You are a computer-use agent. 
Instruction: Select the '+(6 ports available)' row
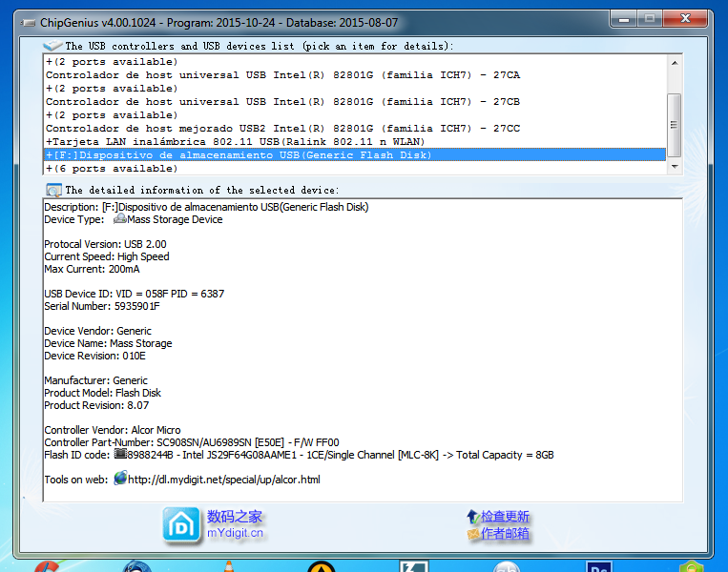click(355, 169)
